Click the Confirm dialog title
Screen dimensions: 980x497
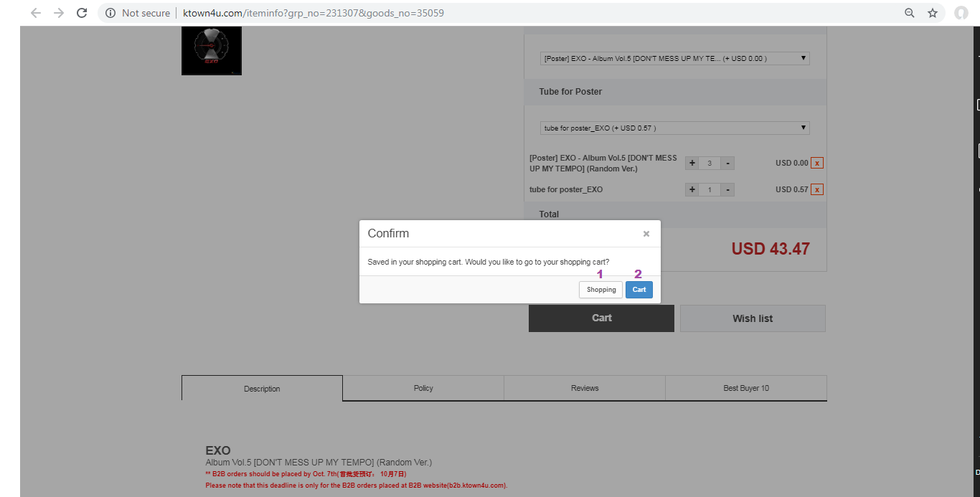(x=388, y=233)
